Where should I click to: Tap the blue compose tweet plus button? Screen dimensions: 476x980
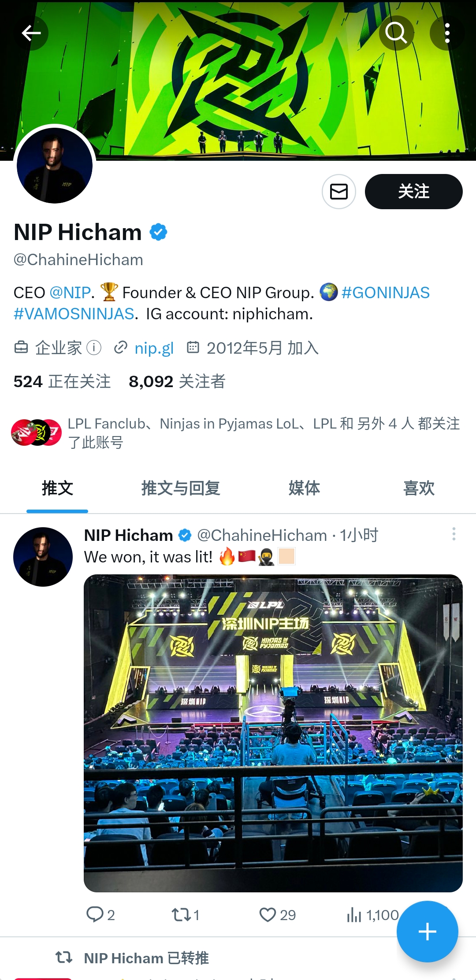click(427, 932)
